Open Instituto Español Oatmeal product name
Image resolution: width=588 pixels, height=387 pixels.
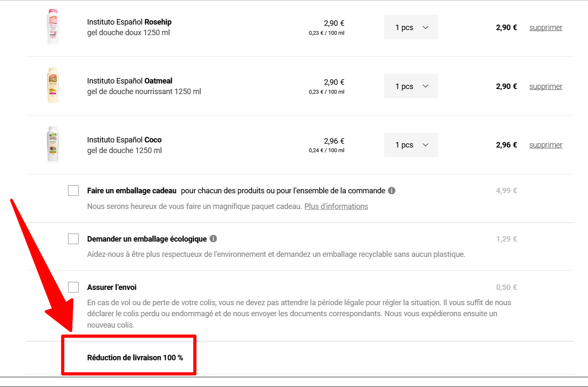[x=130, y=81]
